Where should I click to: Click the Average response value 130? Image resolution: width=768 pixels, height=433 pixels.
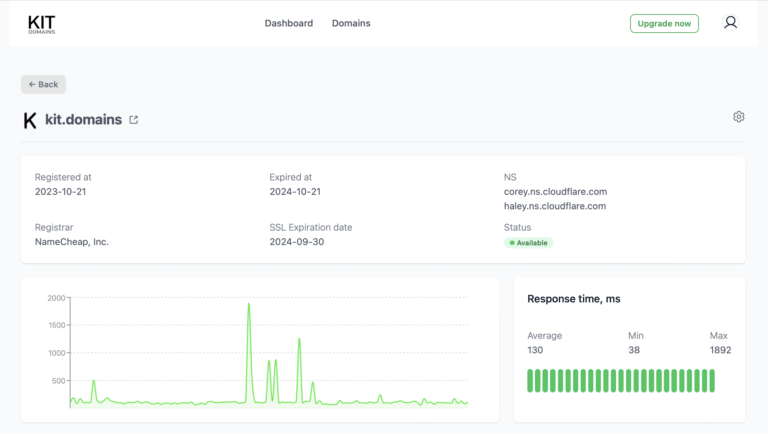click(537, 350)
